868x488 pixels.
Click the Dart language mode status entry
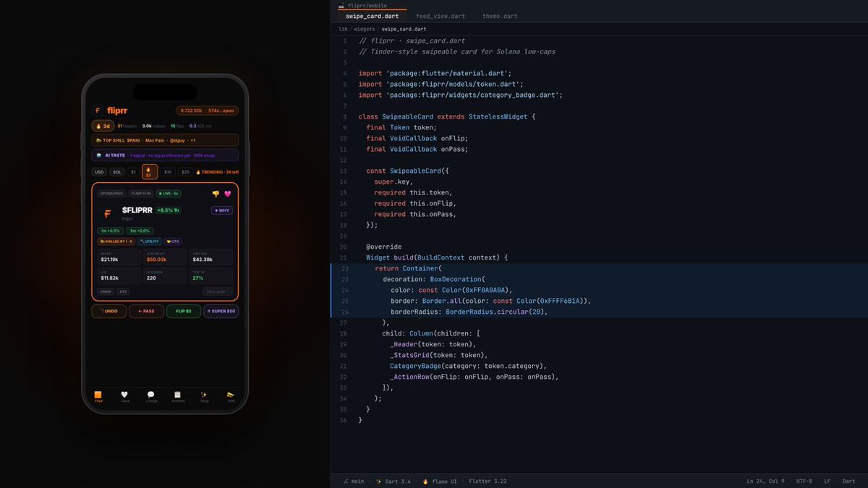pos(848,481)
